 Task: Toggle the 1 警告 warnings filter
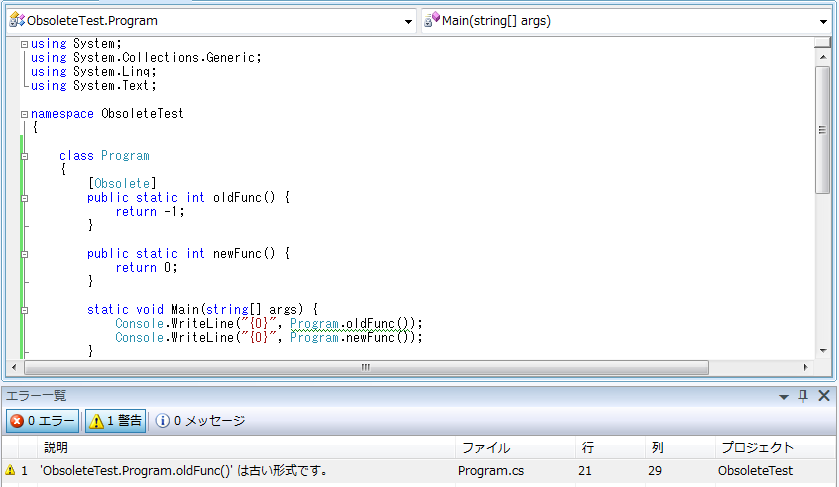click(116, 421)
